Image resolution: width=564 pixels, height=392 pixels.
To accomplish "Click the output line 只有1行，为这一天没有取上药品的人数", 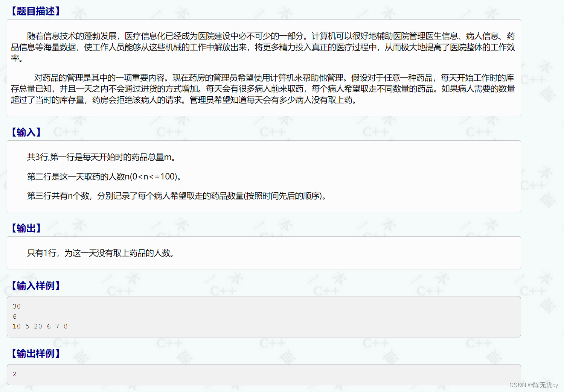I will [101, 253].
